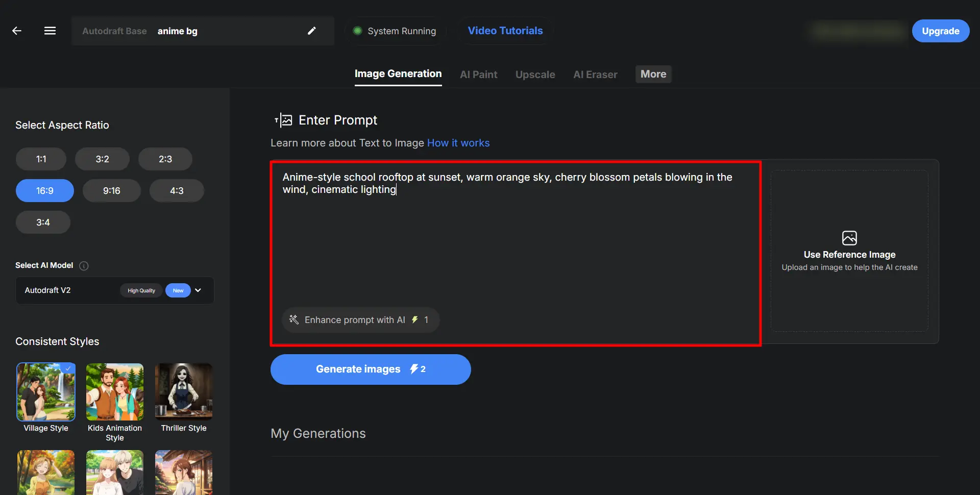The width and height of the screenshot is (980, 495).
Task: Open the More tools menu
Action: pos(653,74)
